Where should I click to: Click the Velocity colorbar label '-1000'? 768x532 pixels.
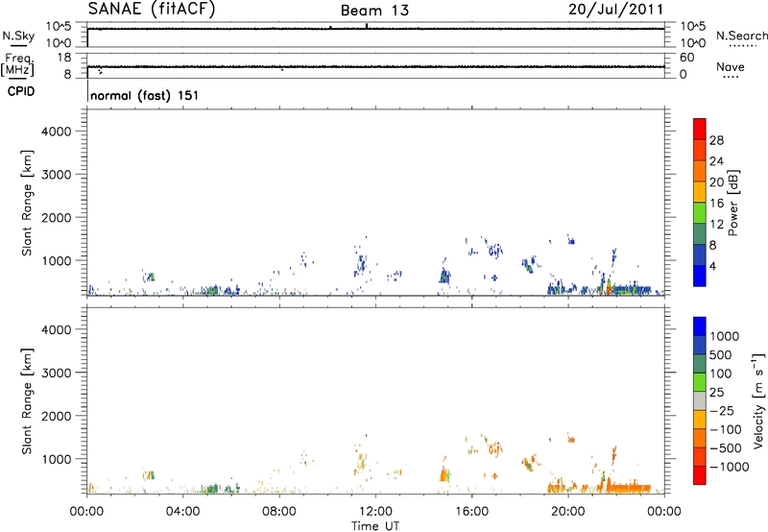tap(729, 467)
